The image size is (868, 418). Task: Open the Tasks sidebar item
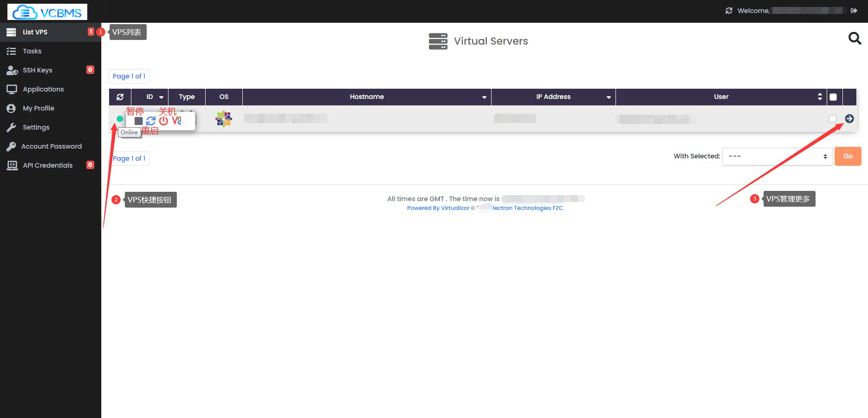point(50,51)
